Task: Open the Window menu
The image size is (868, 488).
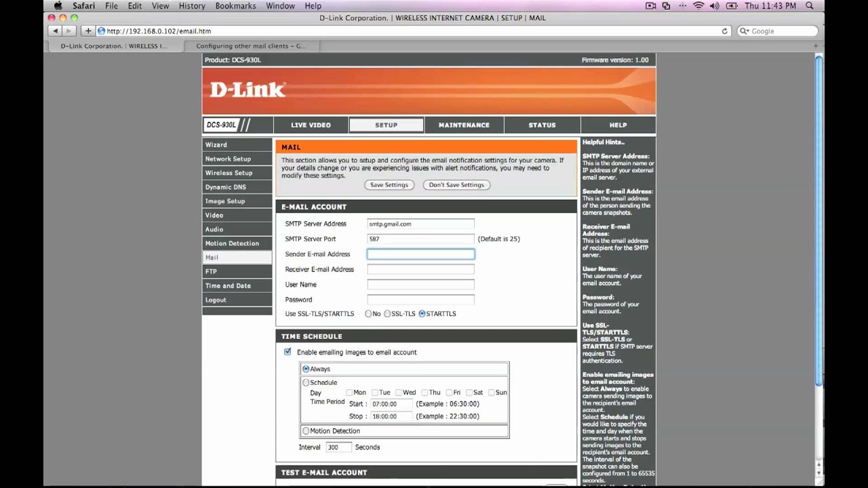Action: click(280, 5)
